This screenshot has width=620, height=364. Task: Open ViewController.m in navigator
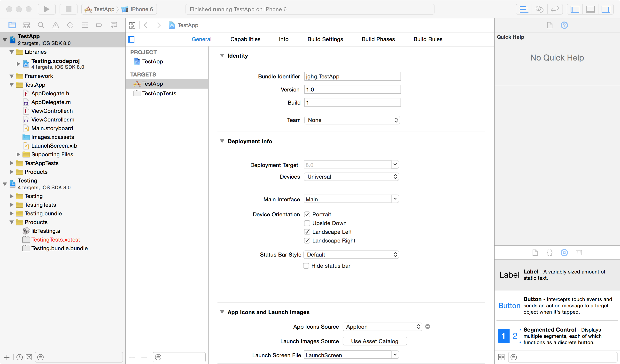coord(53,120)
